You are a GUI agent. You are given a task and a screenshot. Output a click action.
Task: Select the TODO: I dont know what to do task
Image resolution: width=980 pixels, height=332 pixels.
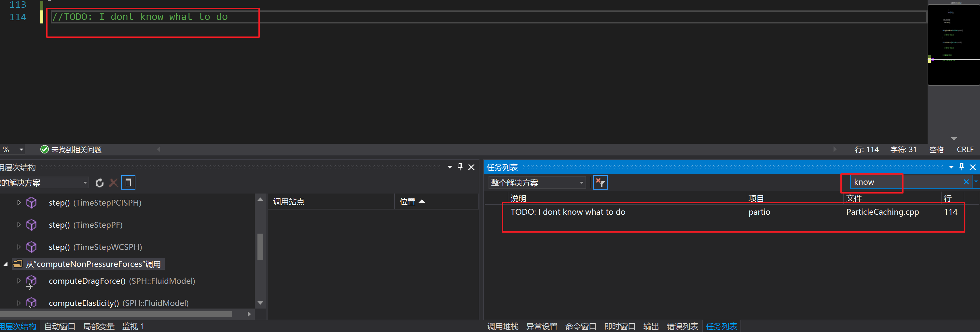[x=568, y=212]
